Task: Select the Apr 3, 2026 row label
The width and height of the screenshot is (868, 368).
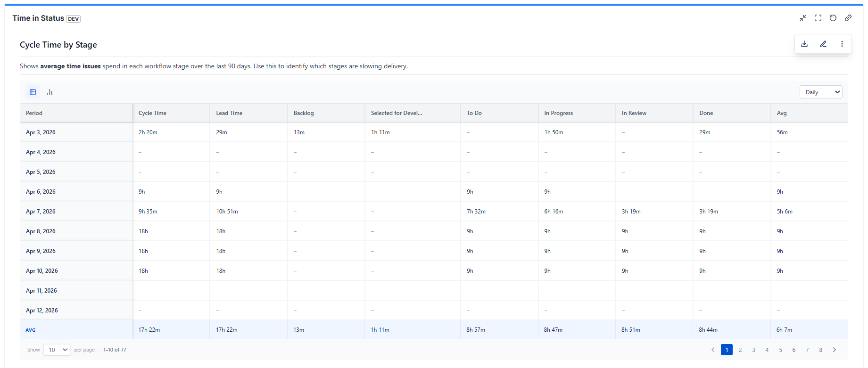Action: (41, 132)
